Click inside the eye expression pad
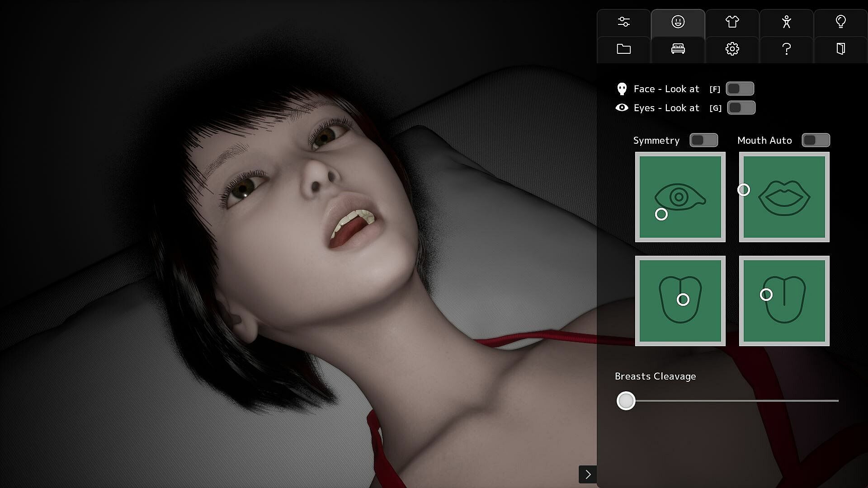Viewport: 868px width, 488px height. (680, 197)
